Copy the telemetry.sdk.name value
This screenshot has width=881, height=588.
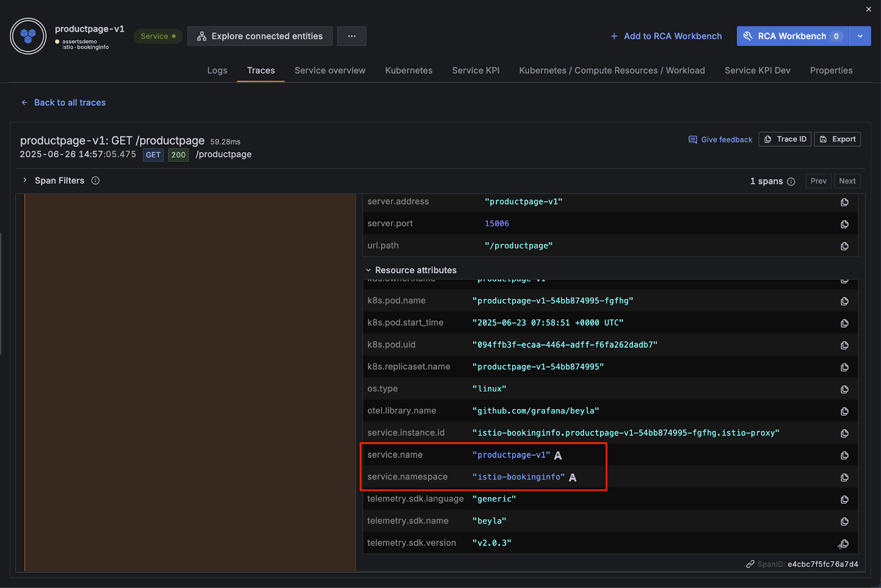coord(844,521)
